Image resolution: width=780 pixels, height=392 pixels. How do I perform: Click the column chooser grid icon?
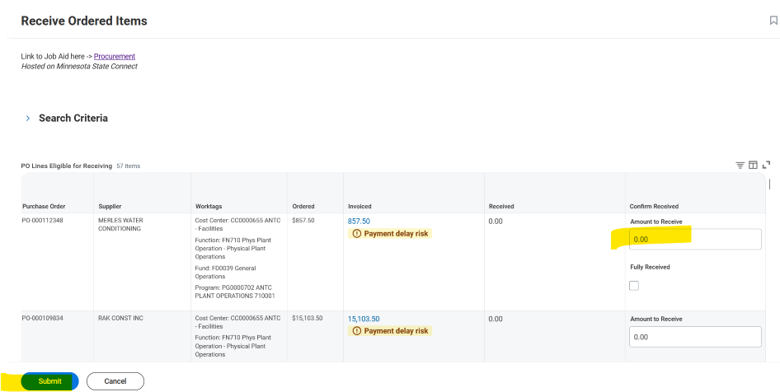click(x=753, y=165)
